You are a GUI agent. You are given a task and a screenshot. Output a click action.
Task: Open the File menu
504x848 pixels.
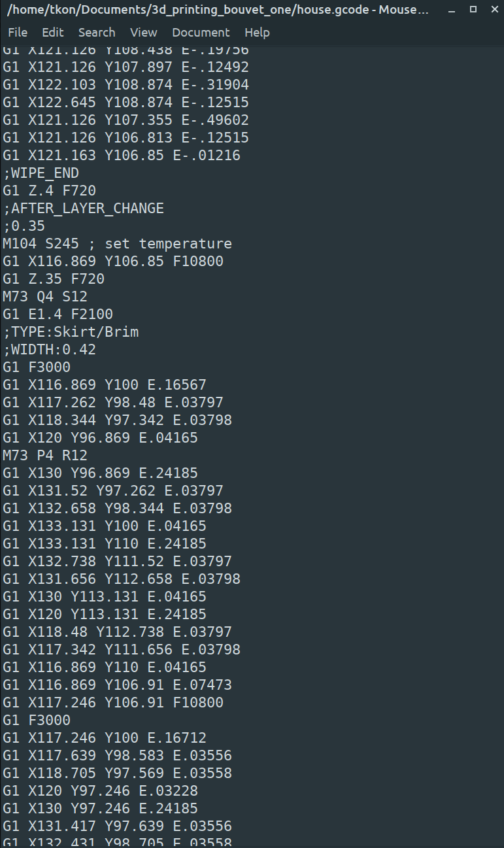pos(18,33)
